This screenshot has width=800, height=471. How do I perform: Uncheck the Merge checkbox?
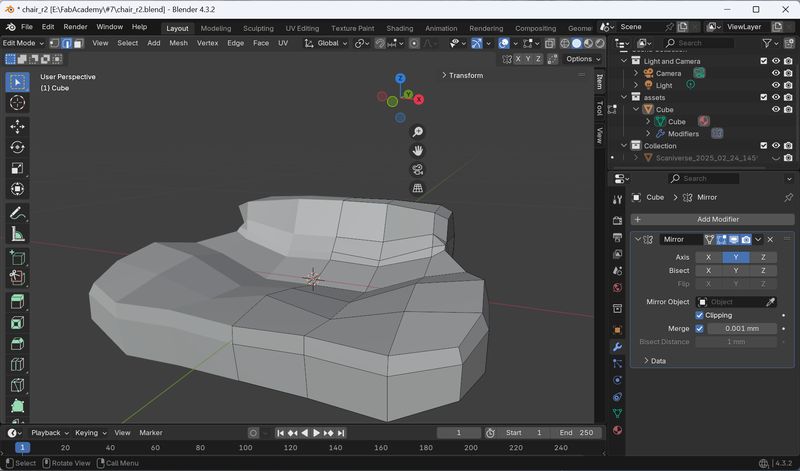click(x=699, y=329)
